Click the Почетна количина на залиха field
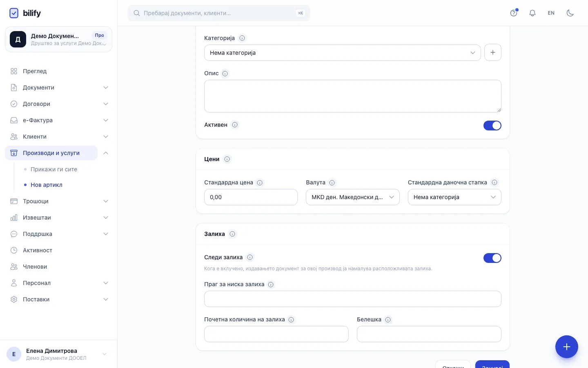 (276, 334)
